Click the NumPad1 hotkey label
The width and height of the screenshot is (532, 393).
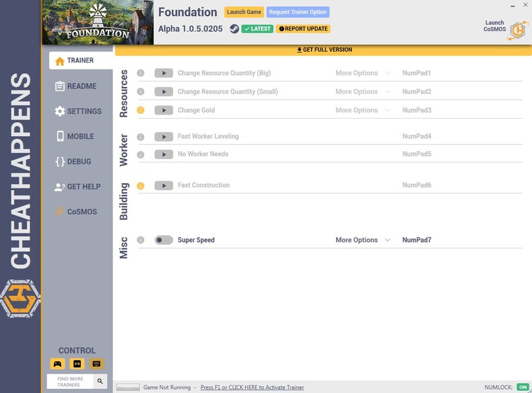(x=417, y=73)
